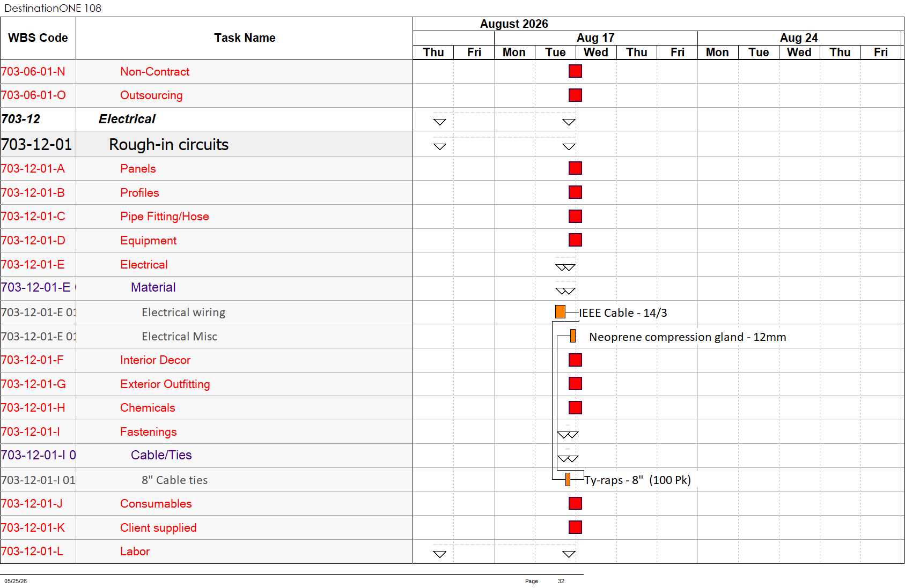The height and width of the screenshot is (588, 905).
Task: Click WBS code 703-12-01-D
Action: pyautogui.click(x=33, y=241)
